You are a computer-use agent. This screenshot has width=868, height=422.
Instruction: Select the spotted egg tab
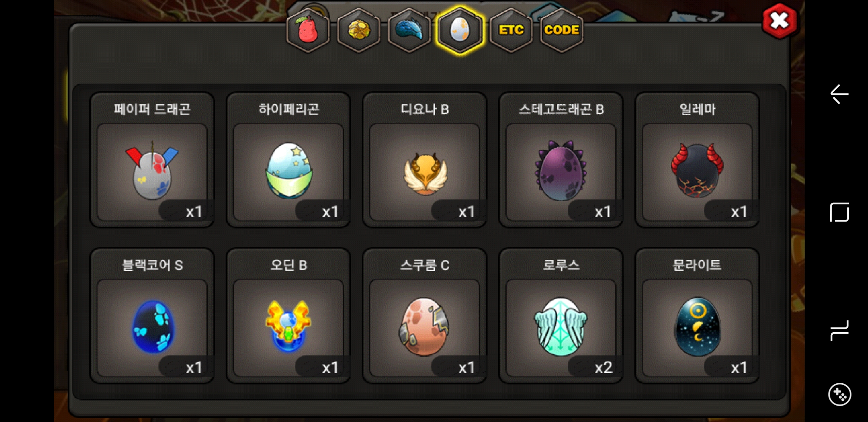click(x=460, y=30)
